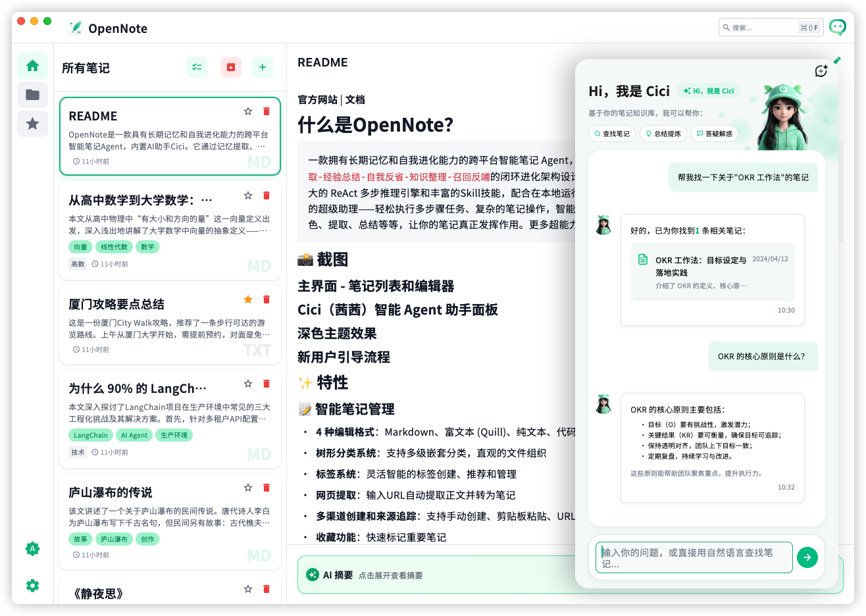This screenshot has height=616, width=866.
Task: Select the LangChain tag
Action: pyautogui.click(x=91, y=435)
